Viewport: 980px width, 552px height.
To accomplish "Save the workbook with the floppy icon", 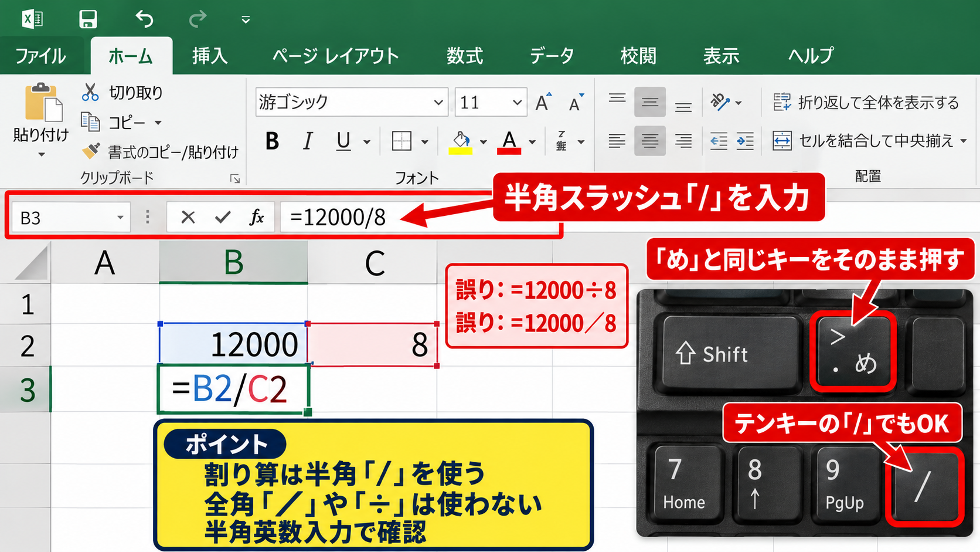I will [x=88, y=19].
